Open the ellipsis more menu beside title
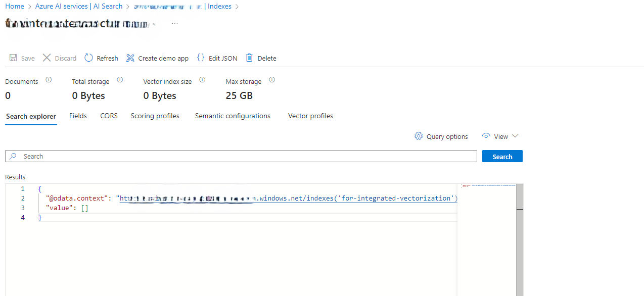 point(175,23)
